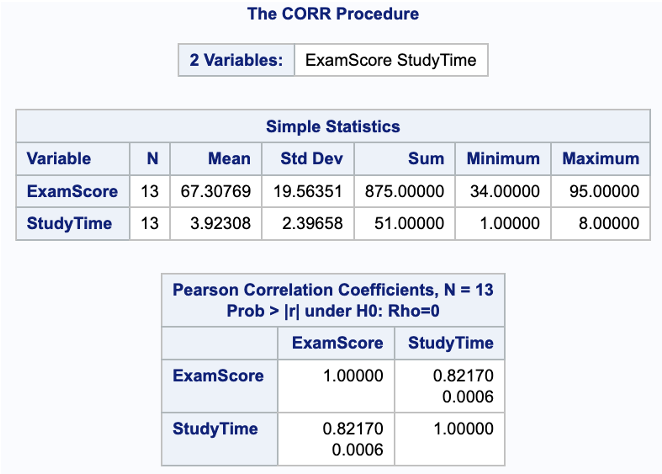Click the 'Simple Statistics' table heading

tap(332, 126)
